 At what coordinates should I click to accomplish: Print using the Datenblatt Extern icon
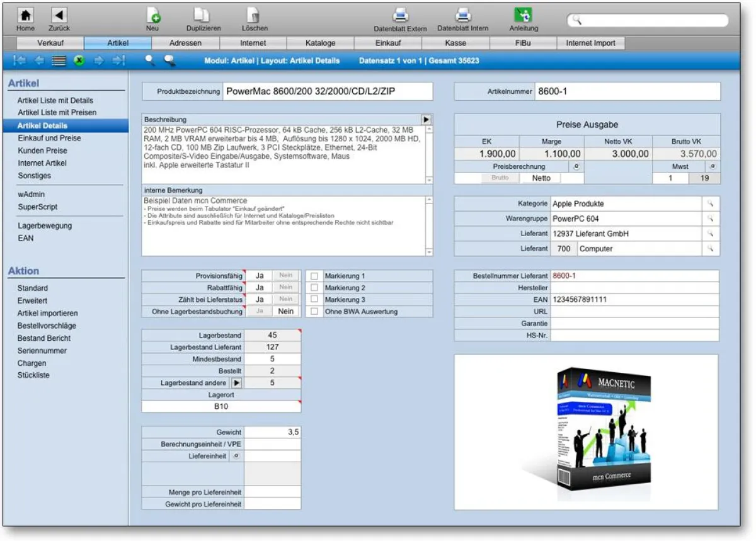point(400,16)
